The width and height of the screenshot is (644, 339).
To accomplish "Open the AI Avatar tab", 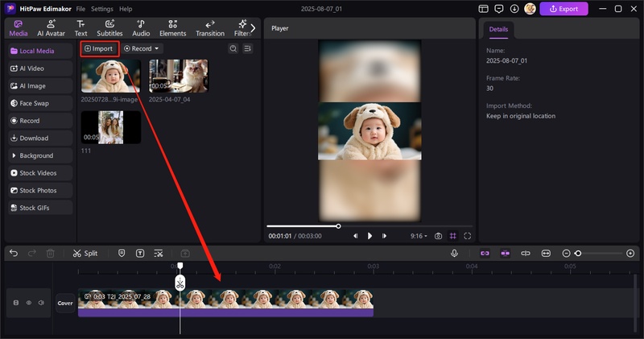I will coord(51,28).
